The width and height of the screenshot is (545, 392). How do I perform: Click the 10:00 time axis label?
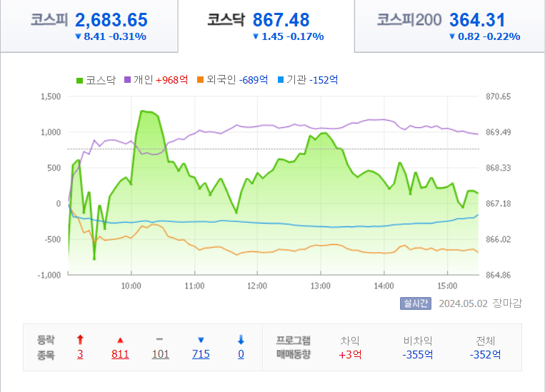coord(131,286)
